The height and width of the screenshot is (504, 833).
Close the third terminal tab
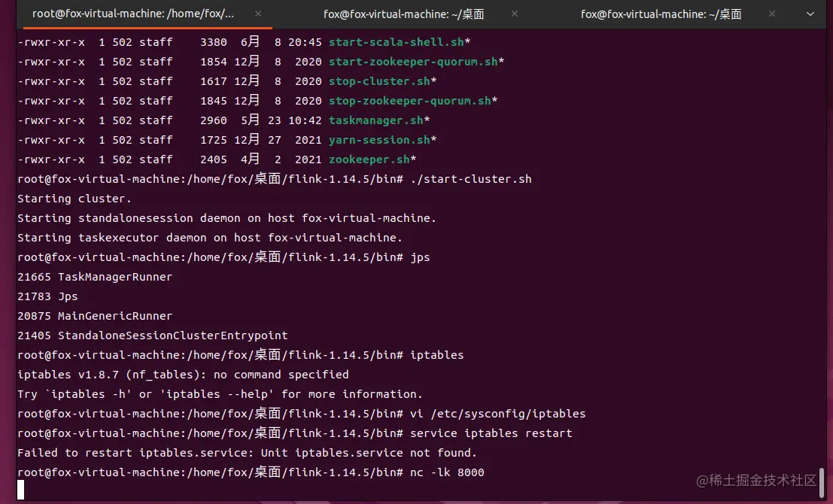click(771, 14)
